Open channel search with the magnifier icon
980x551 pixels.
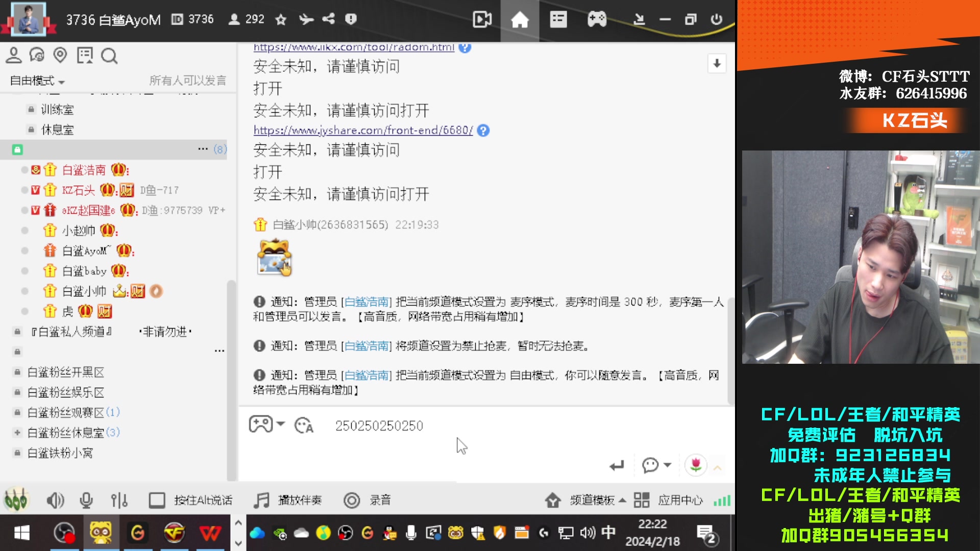point(109,56)
